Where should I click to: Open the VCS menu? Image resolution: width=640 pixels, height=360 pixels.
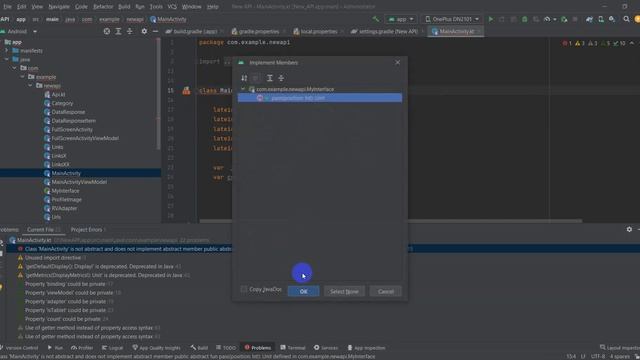172,7
